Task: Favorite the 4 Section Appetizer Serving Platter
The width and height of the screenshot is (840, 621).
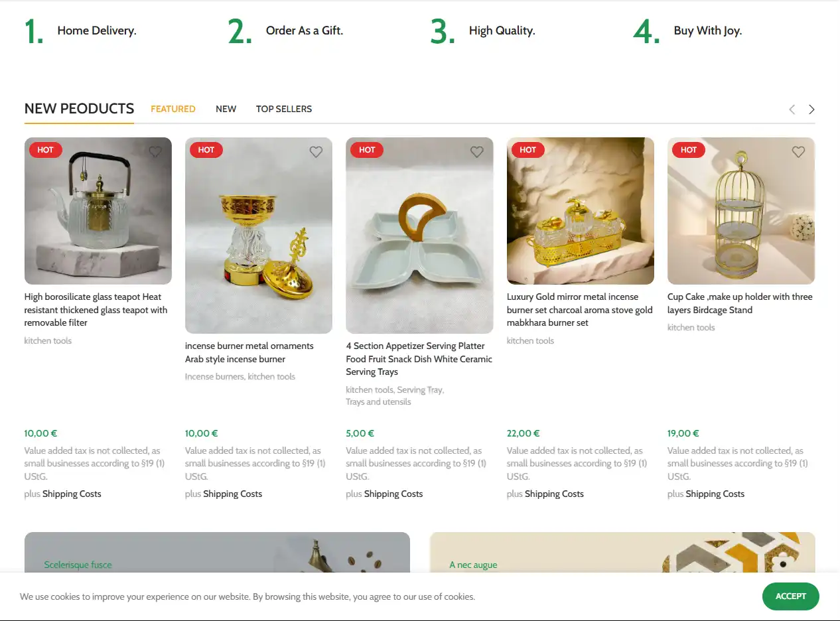Action: click(x=476, y=152)
